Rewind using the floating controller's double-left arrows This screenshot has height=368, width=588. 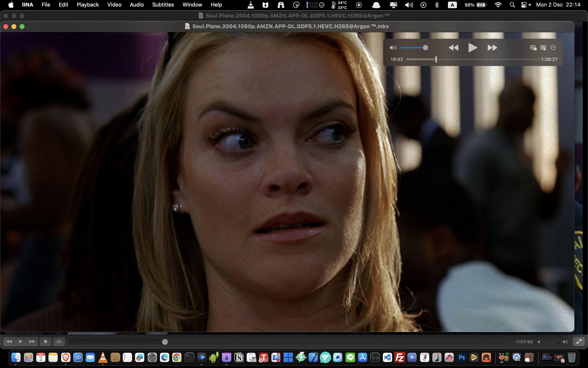[453, 47]
